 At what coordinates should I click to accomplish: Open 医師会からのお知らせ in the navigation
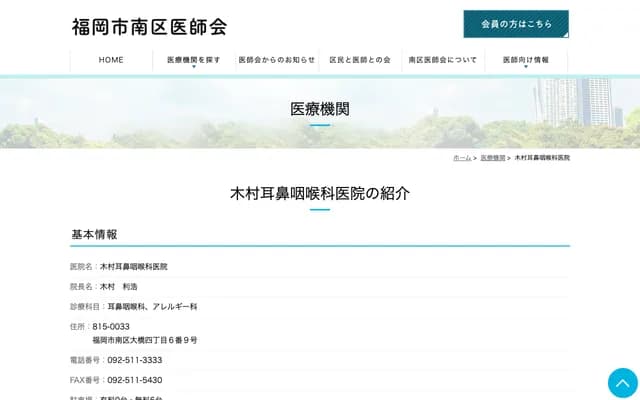(x=277, y=60)
